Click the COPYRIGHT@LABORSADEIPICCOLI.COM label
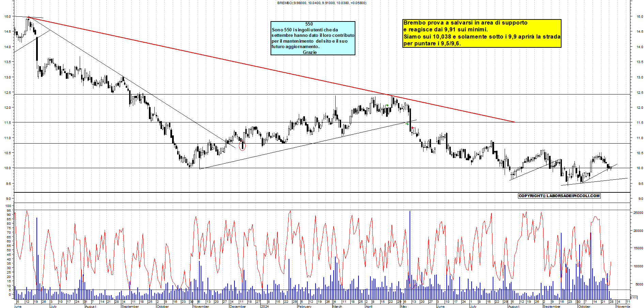The height and width of the screenshot is (308, 644). [559, 196]
